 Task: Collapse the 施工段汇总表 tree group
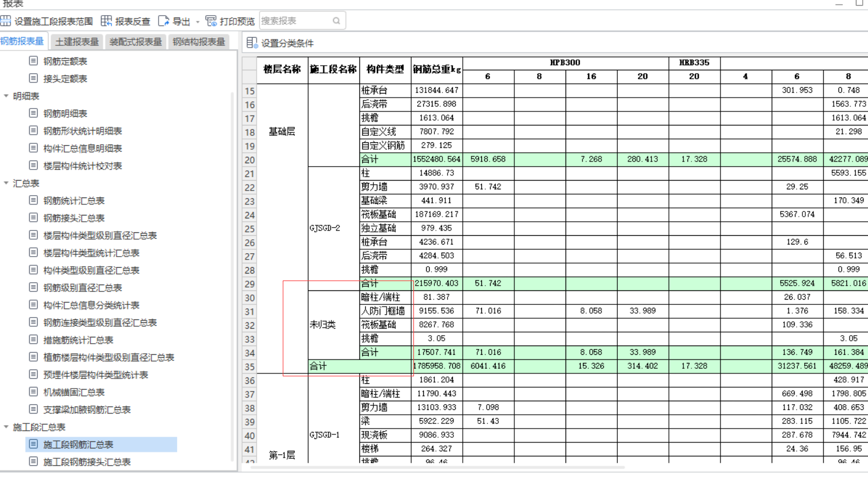(6, 427)
